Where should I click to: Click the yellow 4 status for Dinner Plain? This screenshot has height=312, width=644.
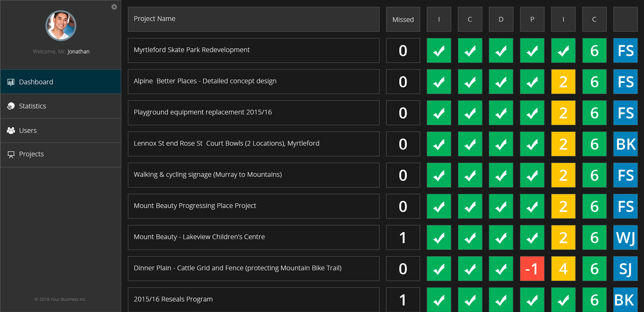tap(563, 269)
